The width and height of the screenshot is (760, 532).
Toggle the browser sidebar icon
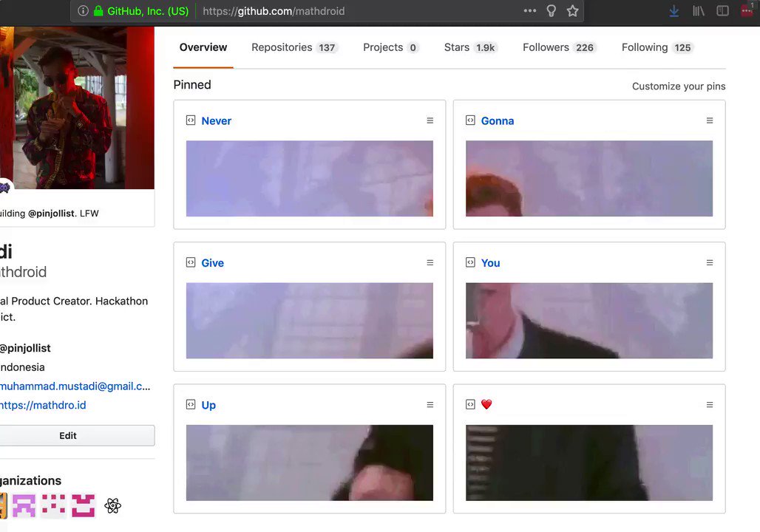coord(723,10)
